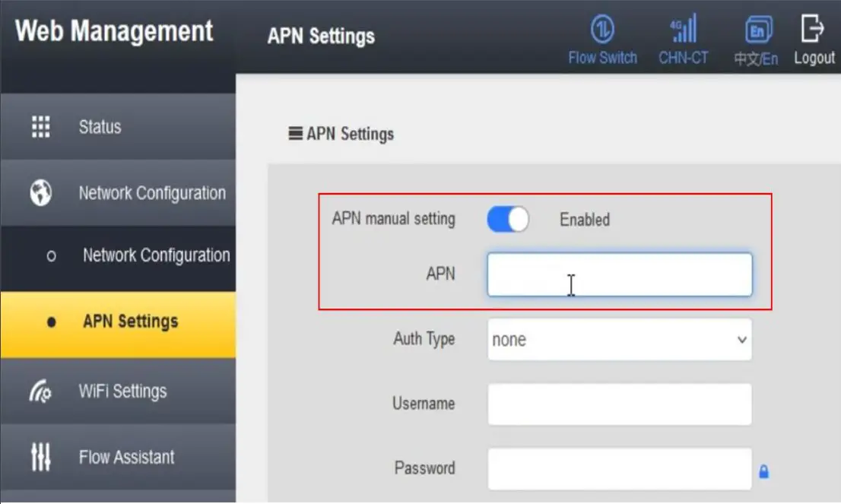
Task: Disable the APN manual setting toggle
Action: tap(507, 219)
